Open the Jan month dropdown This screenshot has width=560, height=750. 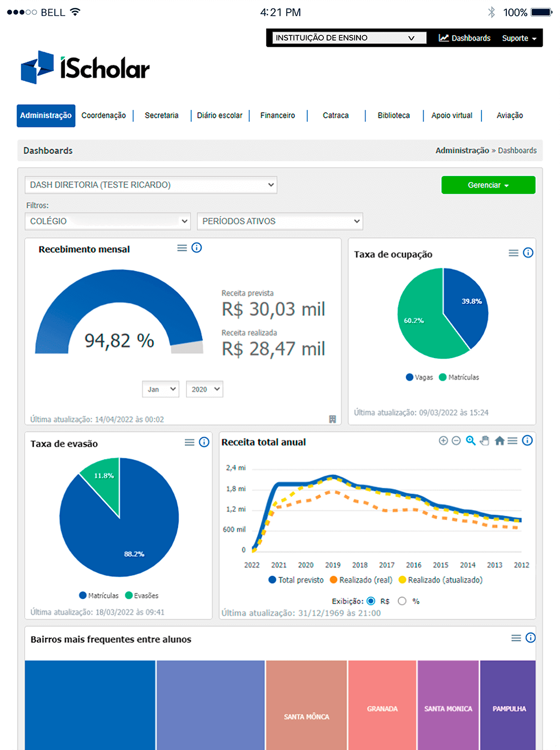pos(161,389)
